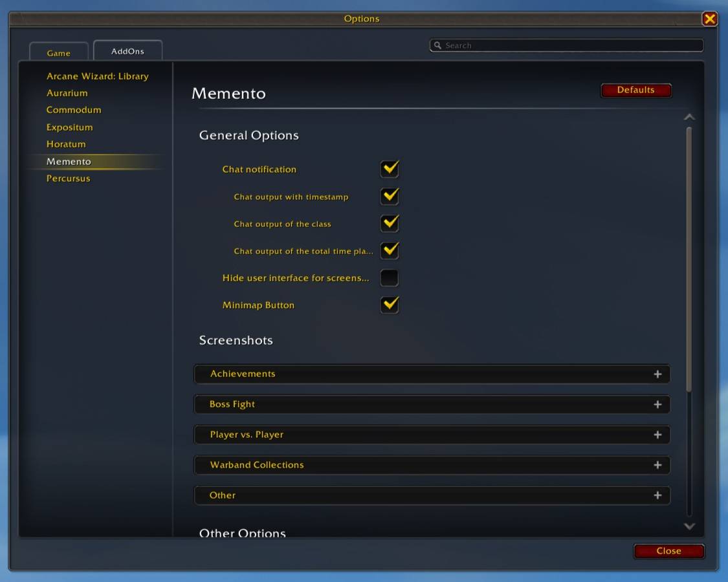The height and width of the screenshot is (582, 728).
Task: Switch to the Game tab
Action: 58,52
